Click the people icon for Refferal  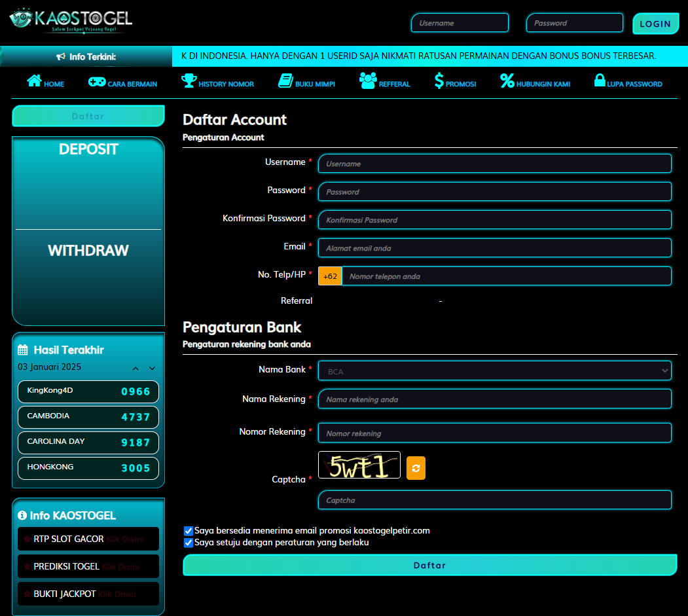[x=368, y=81]
